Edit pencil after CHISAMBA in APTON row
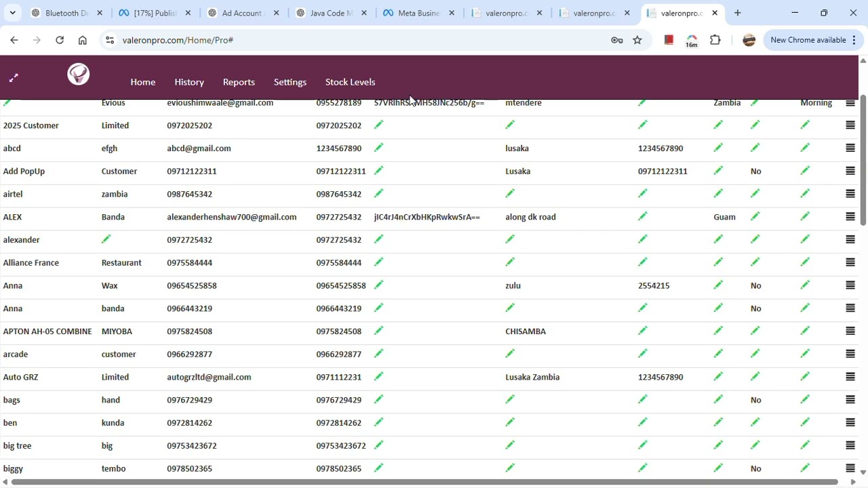This screenshot has width=868, height=488. tap(643, 331)
